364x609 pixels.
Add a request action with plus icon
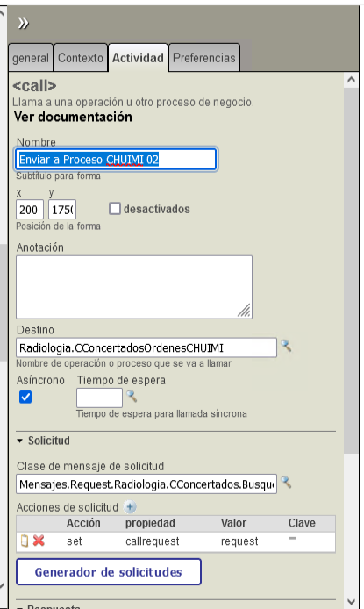pyautogui.click(x=130, y=507)
